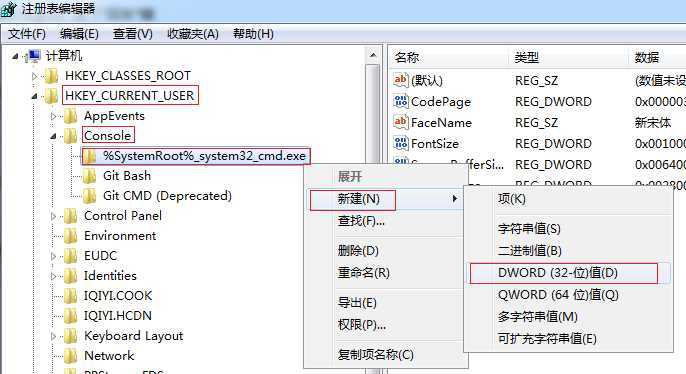Expand the Control Panel key
This screenshot has height=374, width=686.
point(53,216)
